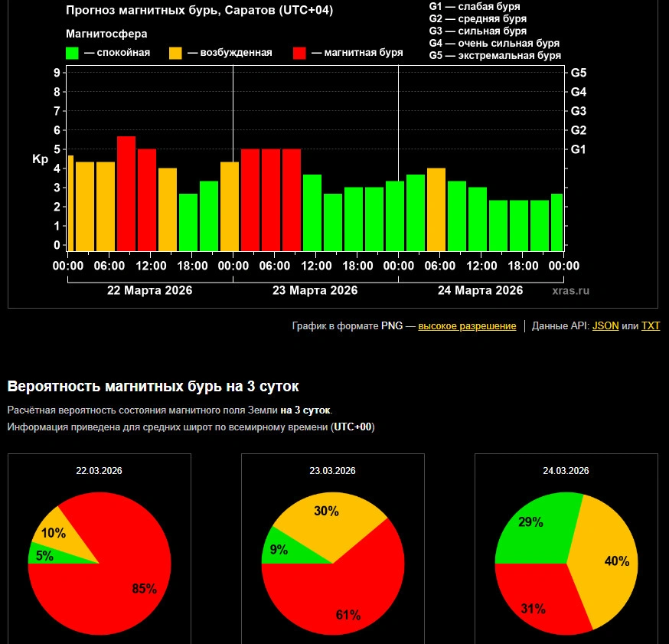Click the yellow возбужденная legend swatch
This screenshot has width=669, height=644.
point(175,53)
